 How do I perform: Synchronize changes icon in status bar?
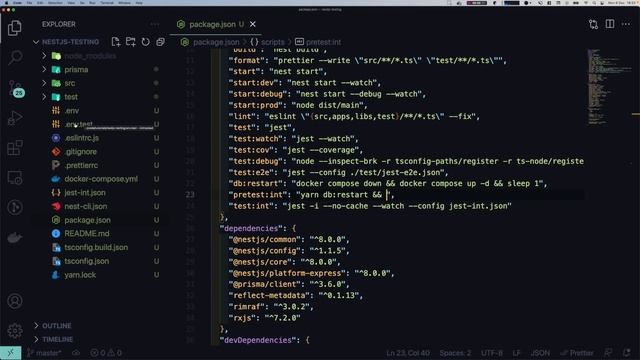click(x=76, y=353)
